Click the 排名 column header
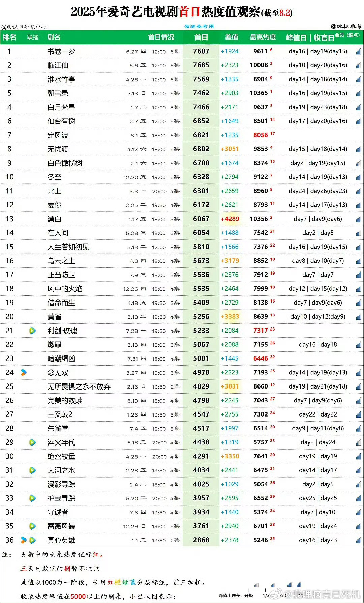This screenshot has width=364, height=603. click(9, 37)
